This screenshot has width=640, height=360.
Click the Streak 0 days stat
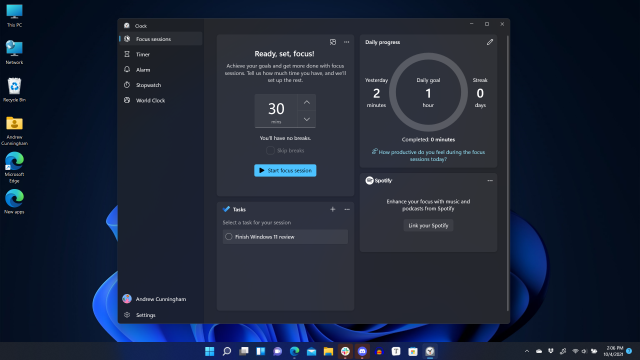pyautogui.click(x=480, y=92)
